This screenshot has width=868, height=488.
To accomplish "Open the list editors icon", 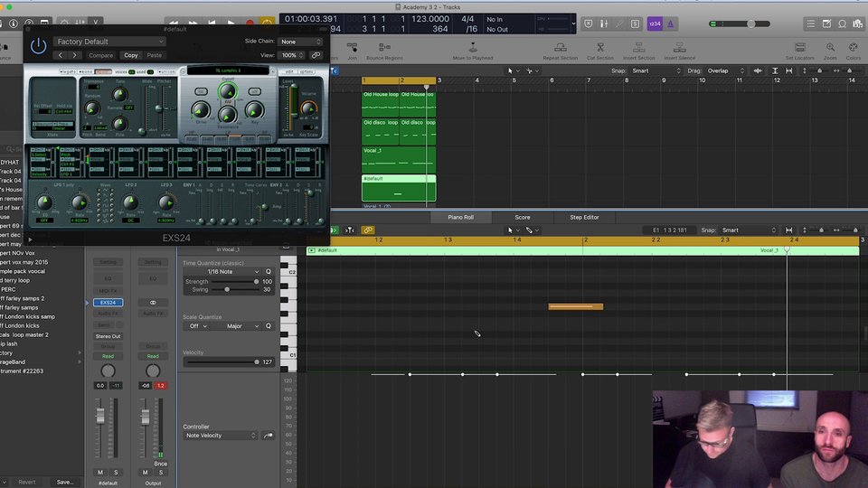I will 810,23.
